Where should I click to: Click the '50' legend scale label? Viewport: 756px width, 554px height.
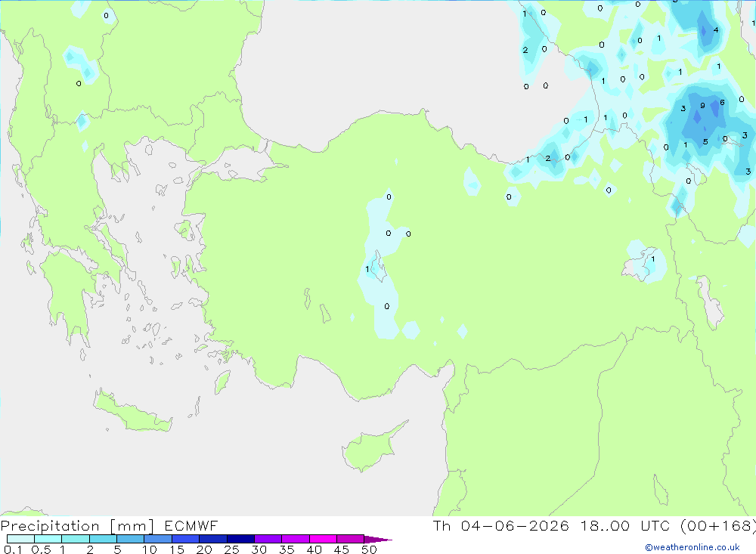tap(369, 549)
